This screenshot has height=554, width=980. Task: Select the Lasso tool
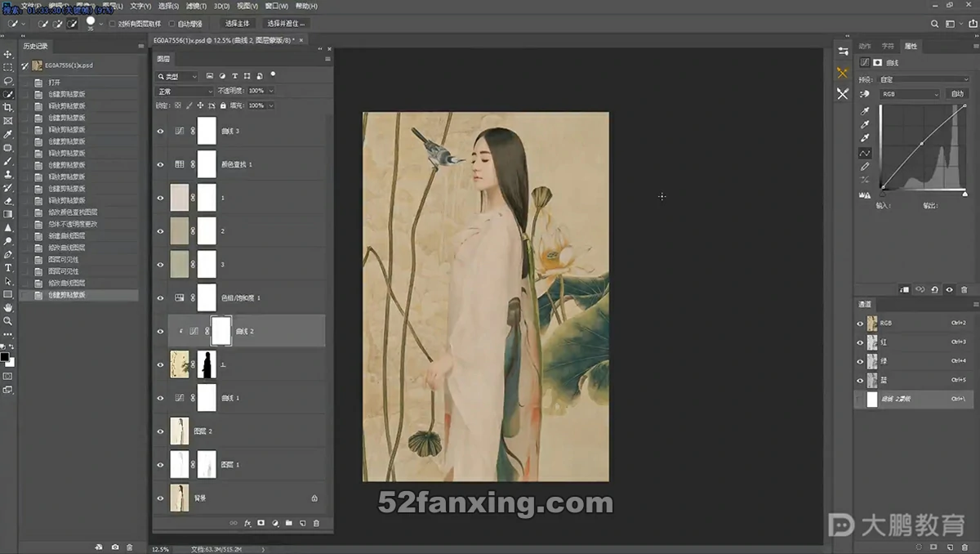click(8, 81)
